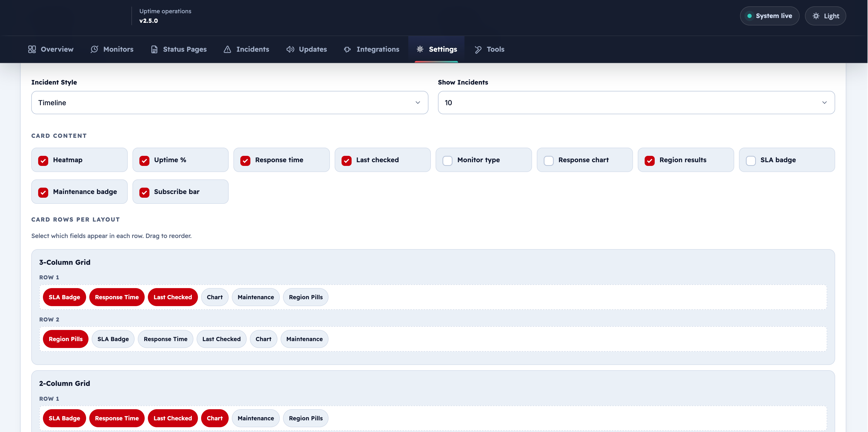868x432 pixels.
Task: Check the SLA badge checkbox
Action: 751,160
